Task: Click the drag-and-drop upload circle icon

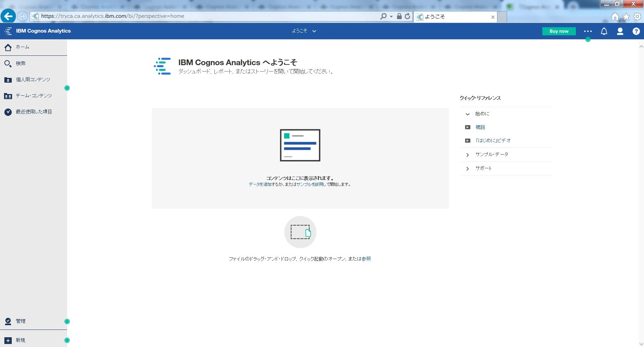Action: (300, 232)
